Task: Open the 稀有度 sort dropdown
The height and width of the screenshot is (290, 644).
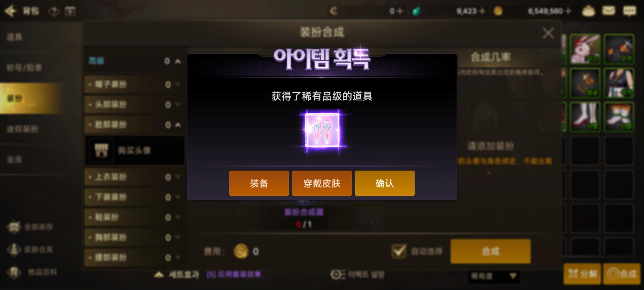Action: click(494, 276)
